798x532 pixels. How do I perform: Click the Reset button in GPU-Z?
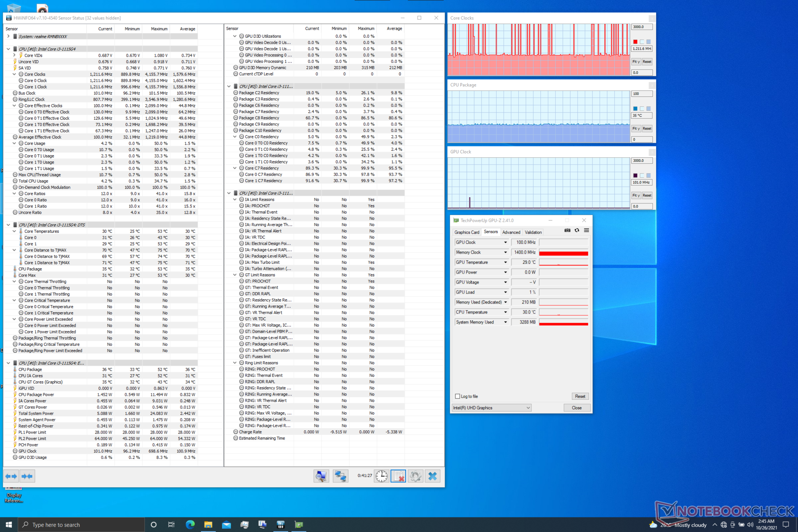(580, 396)
